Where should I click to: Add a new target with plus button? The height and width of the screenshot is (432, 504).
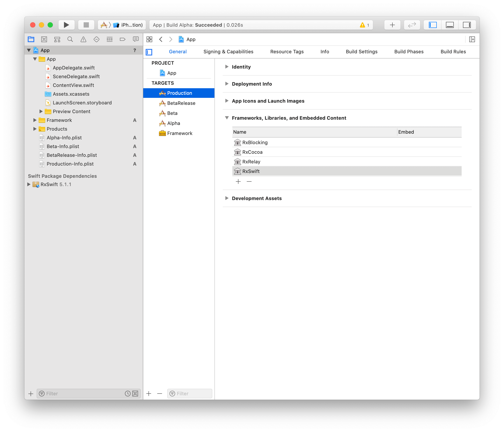[149, 393]
